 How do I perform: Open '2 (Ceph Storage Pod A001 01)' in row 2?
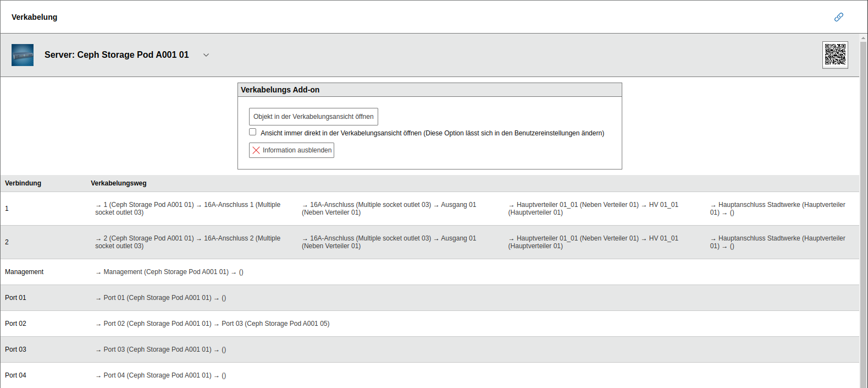(x=148, y=238)
